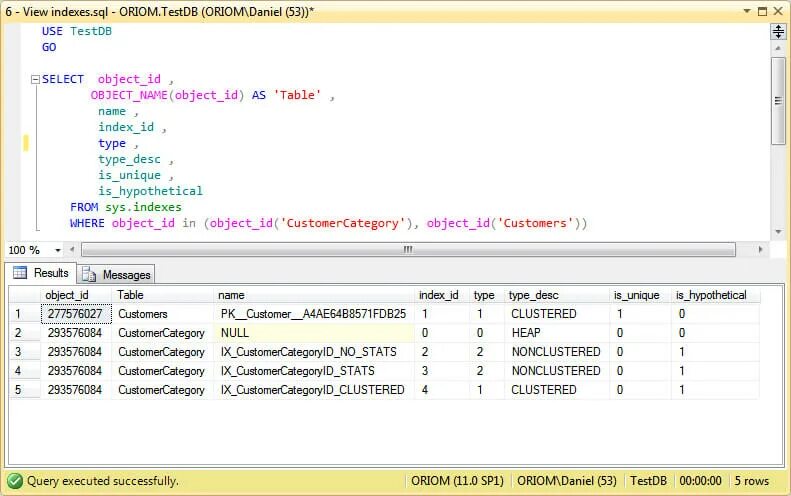791x496 pixels.
Task: Click the 00:00:00 elapsed time entry
Action: point(700,481)
